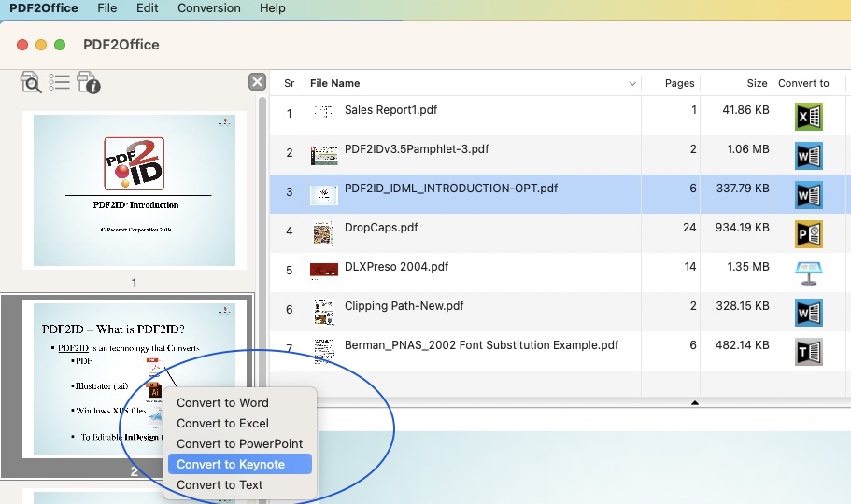This screenshot has height=504, width=851.
Task: Select Convert to PowerPoint option
Action: pos(239,444)
